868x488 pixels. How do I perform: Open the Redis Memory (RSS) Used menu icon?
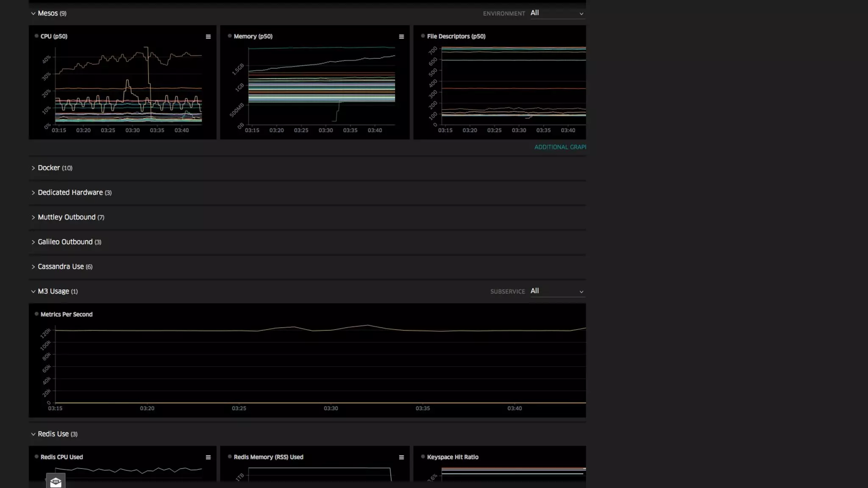point(401,457)
